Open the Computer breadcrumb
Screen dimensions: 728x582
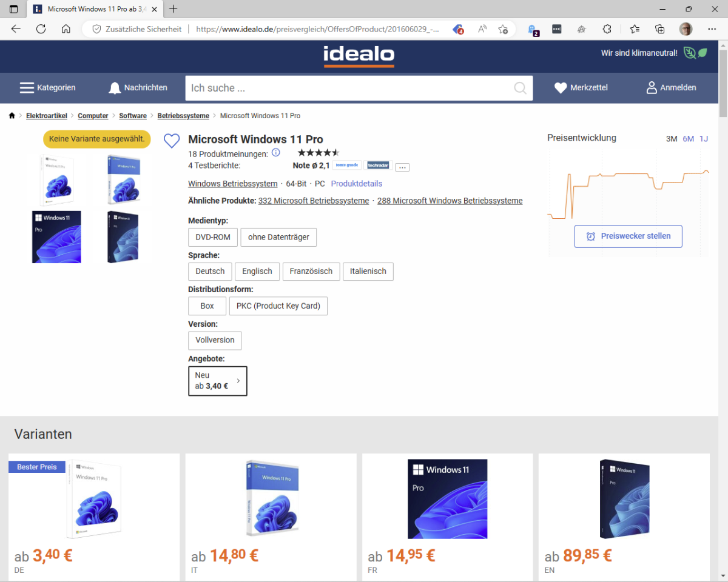[x=93, y=116]
